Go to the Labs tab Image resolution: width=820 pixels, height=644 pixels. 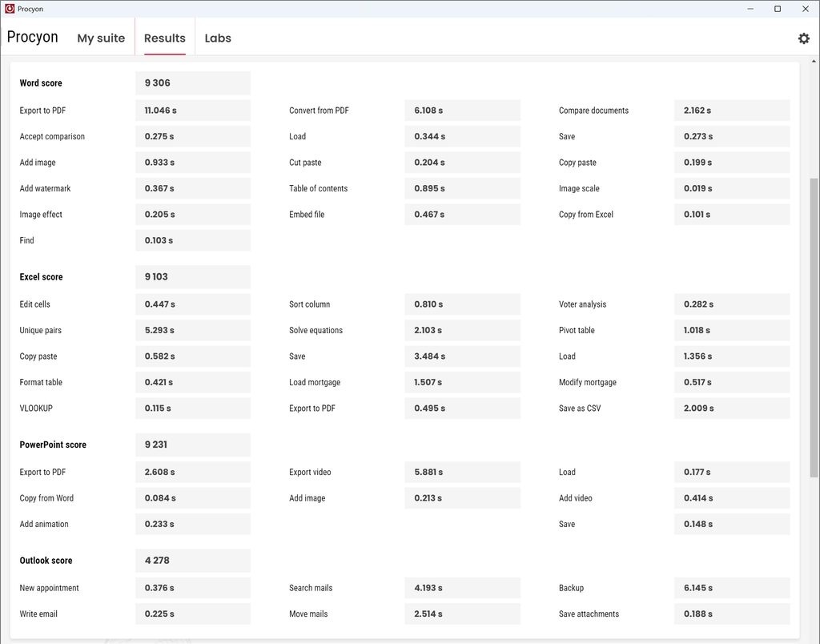218,38
